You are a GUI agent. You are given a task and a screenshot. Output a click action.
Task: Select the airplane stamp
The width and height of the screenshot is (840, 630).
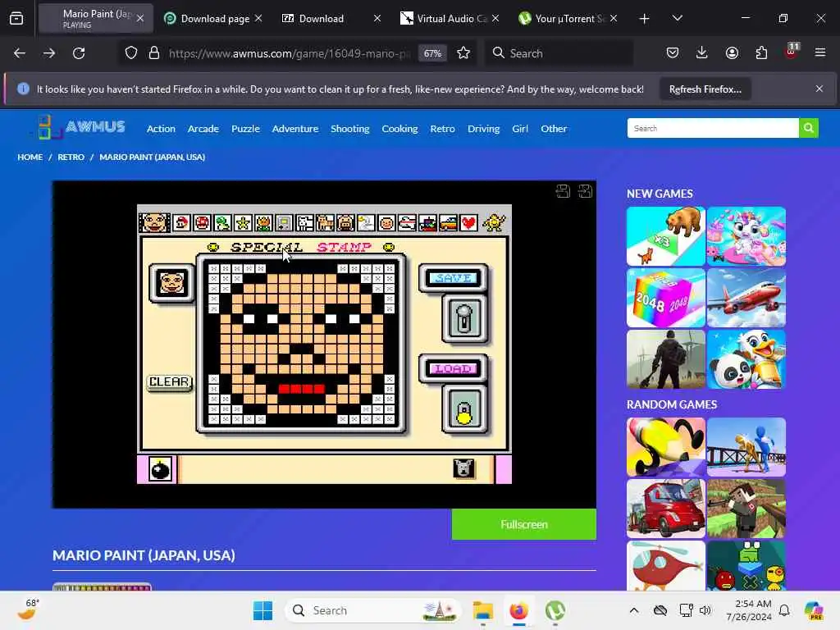click(407, 222)
